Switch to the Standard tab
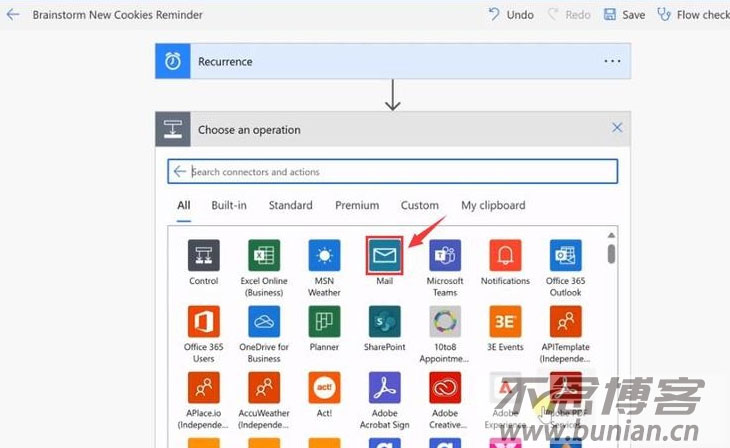 (x=291, y=205)
